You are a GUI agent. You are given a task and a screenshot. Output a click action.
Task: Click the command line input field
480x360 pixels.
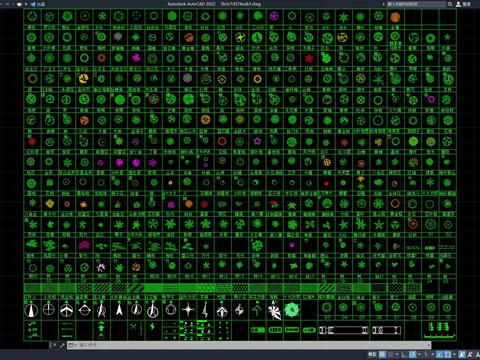253,345
